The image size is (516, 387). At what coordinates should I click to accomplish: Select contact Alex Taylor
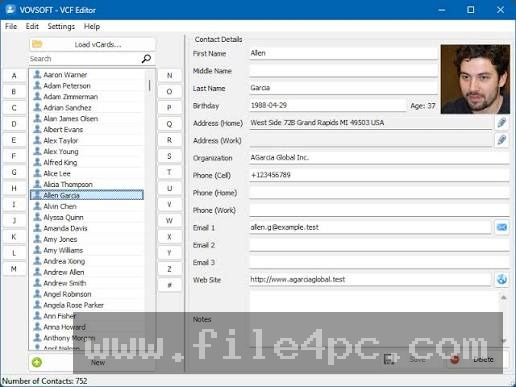click(87, 140)
